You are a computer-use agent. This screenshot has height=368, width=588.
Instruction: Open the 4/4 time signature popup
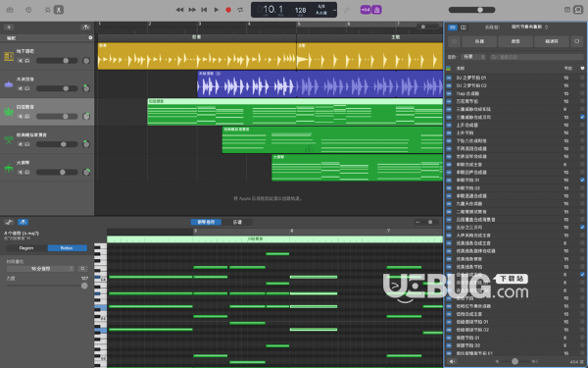321,7
